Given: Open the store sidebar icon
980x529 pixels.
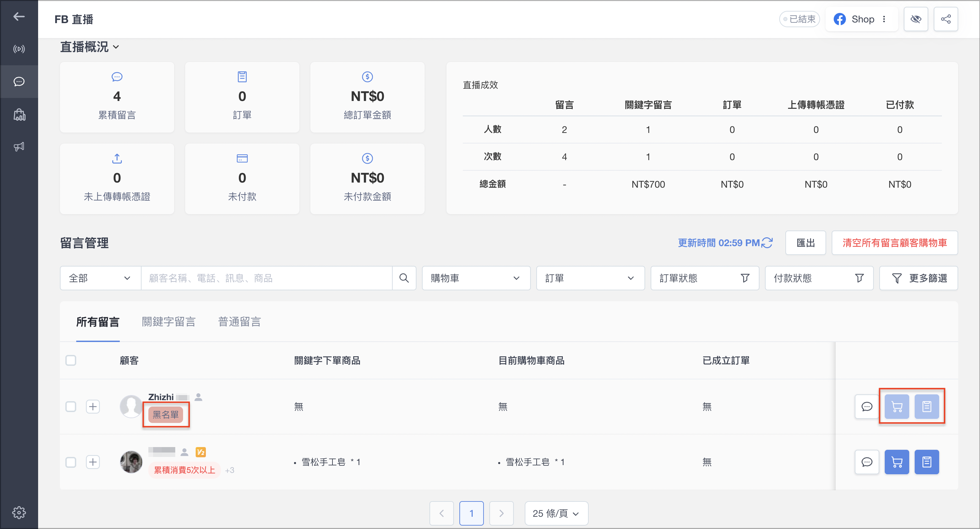Looking at the screenshot, I should click(x=19, y=114).
